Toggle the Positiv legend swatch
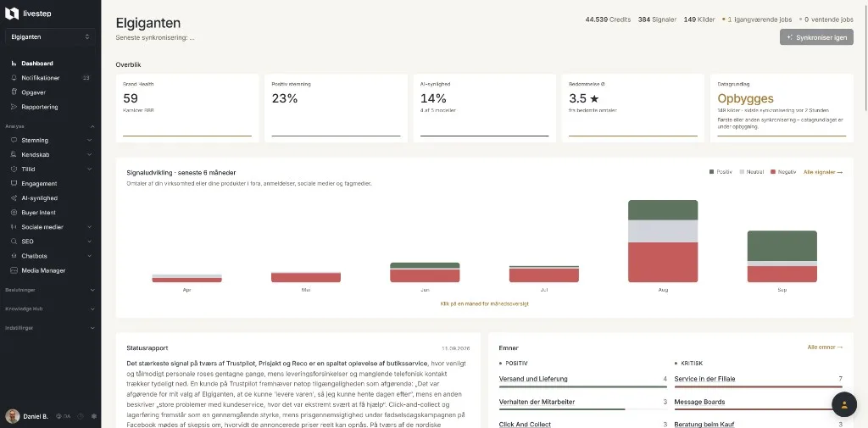The image size is (868, 428). (x=711, y=172)
